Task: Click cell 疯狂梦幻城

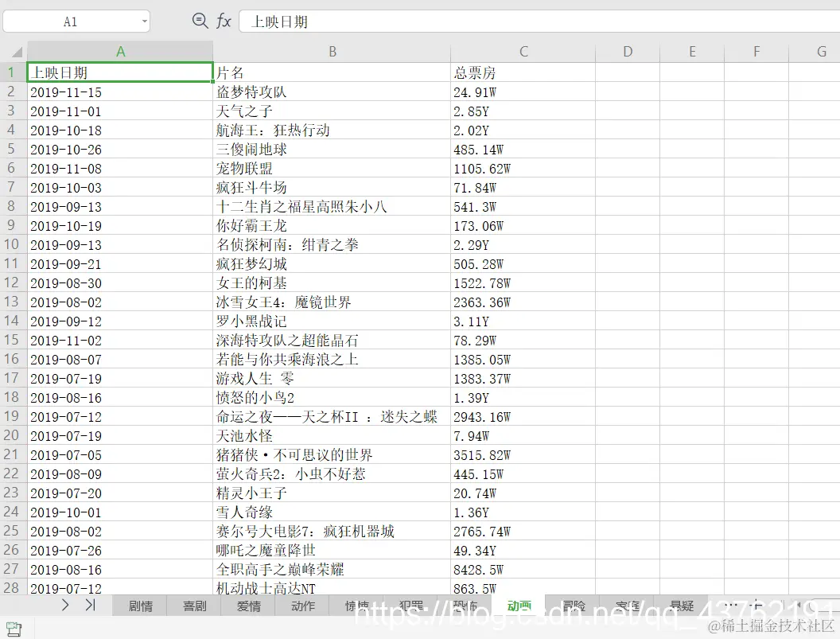Action: click(332, 263)
